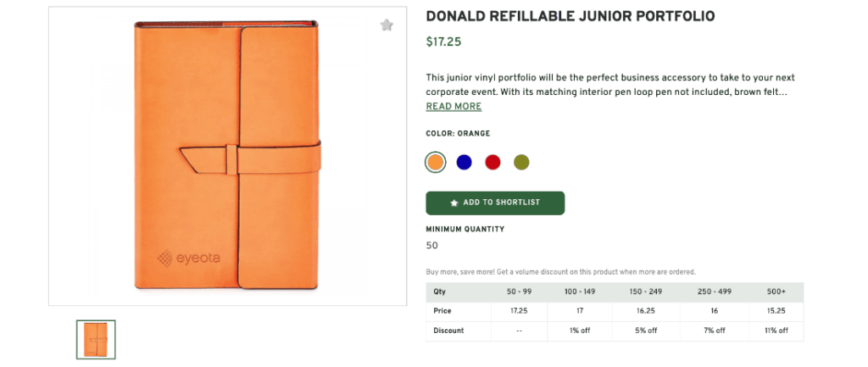Image resolution: width=868 pixels, height=367 pixels.
Task: Click the star favorite icon on product image
Action: [387, 25]
